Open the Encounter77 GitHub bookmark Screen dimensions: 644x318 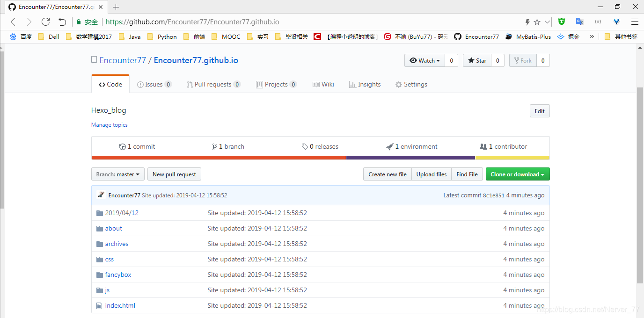pos(477,36)
